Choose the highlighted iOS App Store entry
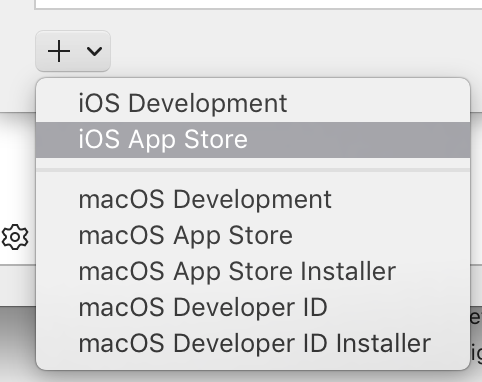The height and width of the screenshot is (382, 482). [253, 139]
